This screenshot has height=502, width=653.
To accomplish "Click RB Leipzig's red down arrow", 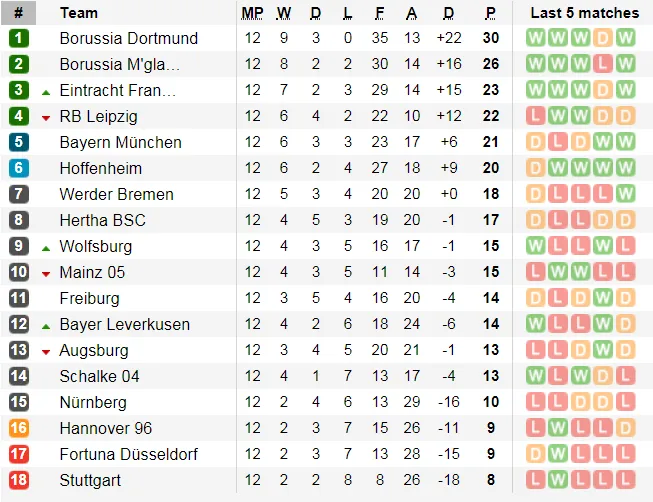I will 46,119.
